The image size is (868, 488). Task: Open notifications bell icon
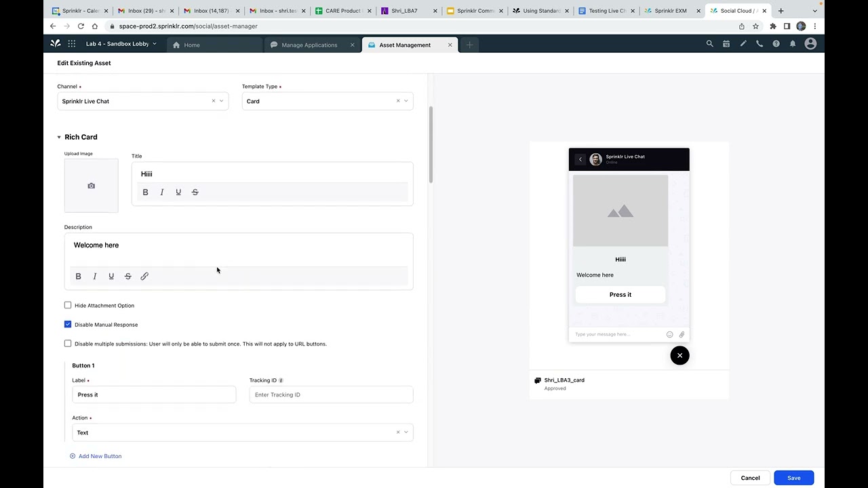(x=792, y=44)
